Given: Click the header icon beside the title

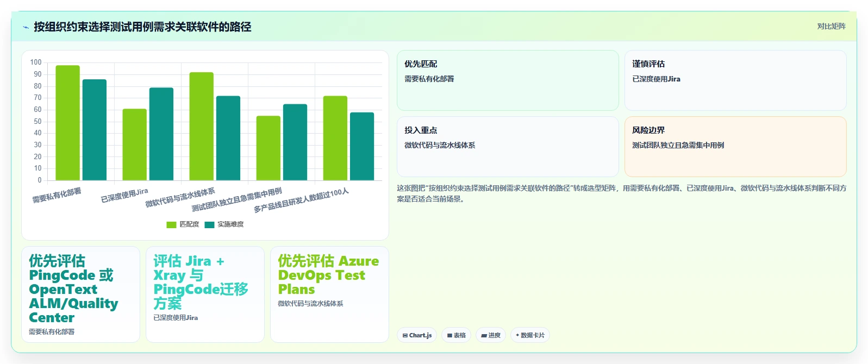Looking at the screenshot, I should click(x=26, y=27).
